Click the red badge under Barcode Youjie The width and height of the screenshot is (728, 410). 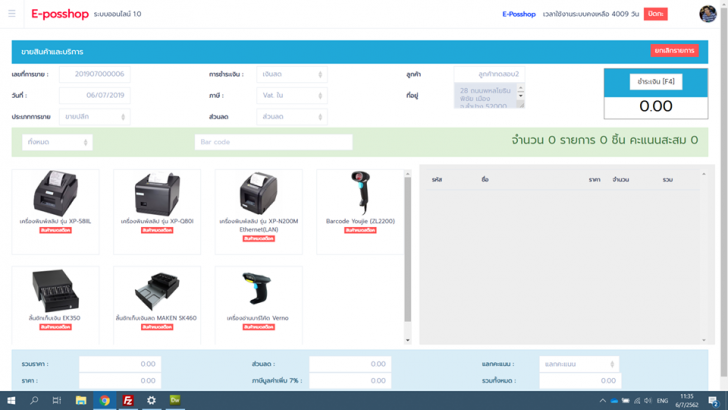(360, 230)
